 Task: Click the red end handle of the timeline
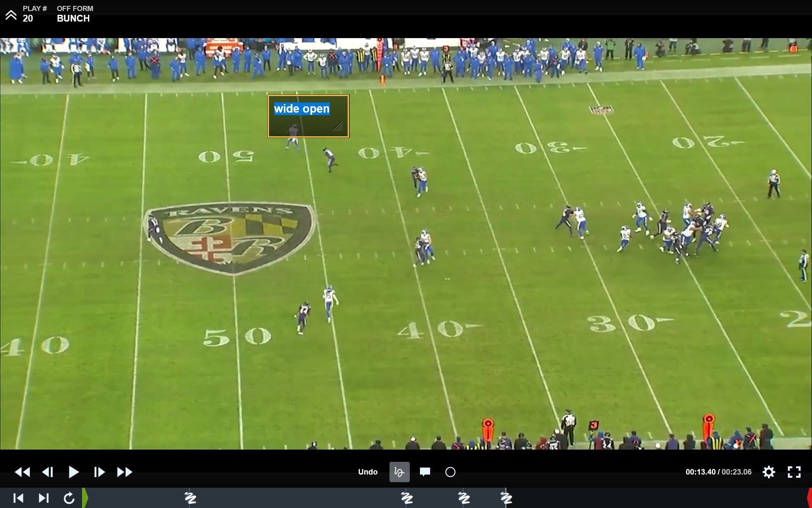[x=809, y=498]
